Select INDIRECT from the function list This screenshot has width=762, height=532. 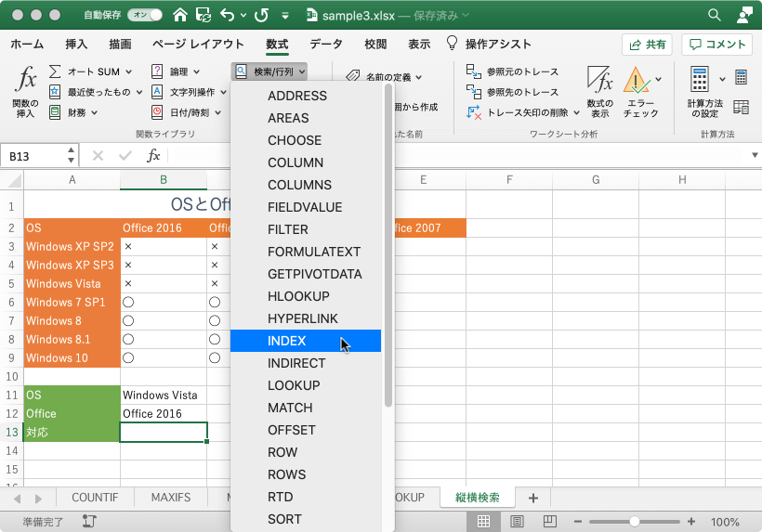(306, 363)
